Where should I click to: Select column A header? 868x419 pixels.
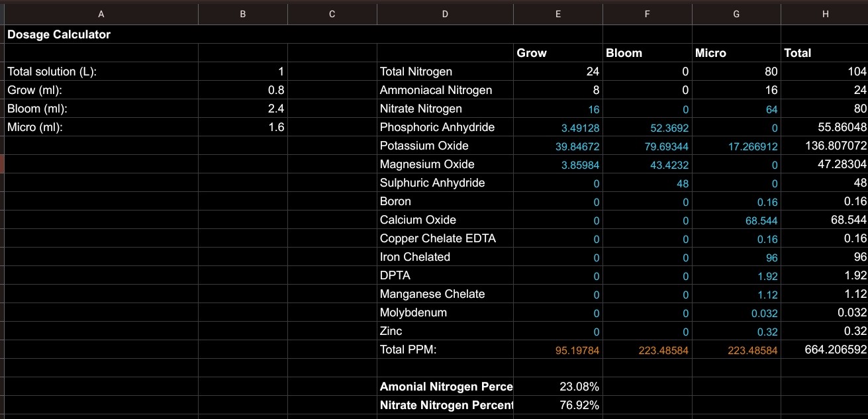pos(101,13)
